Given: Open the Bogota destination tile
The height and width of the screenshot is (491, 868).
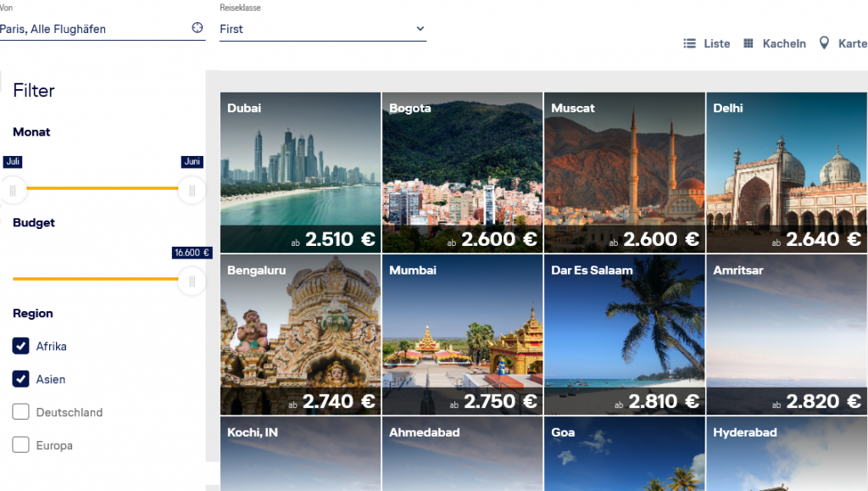Looking at the screenshot, I should (x=462, y=173).
